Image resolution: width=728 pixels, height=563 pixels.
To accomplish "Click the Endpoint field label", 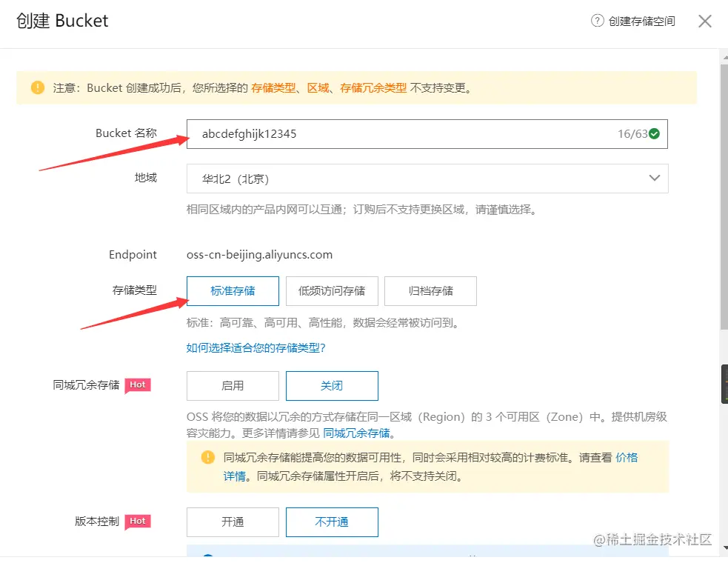I will [x=133, y=255].
